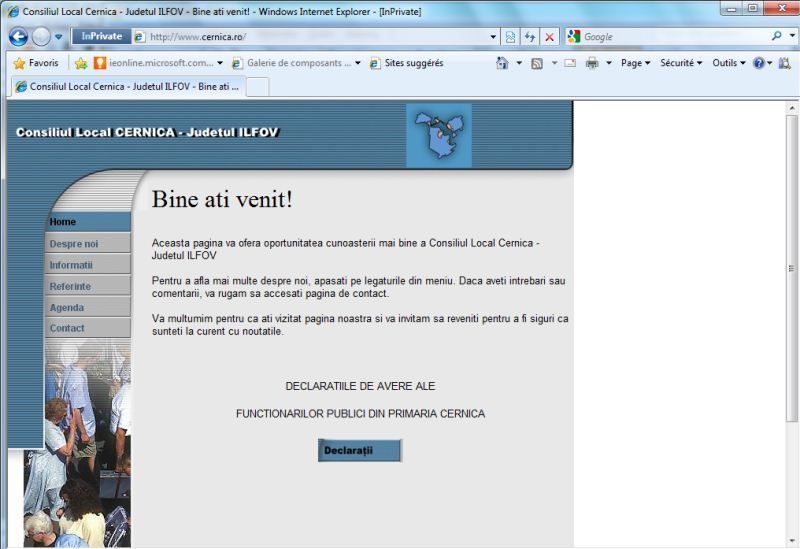Open the Page dropdown menu
The image size is (800, 549).
(x=635, y=63)
